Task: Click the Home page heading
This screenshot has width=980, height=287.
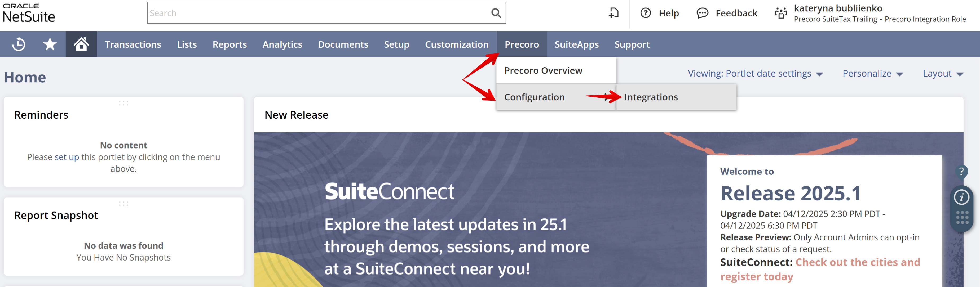Action: [x=25, y=77]
